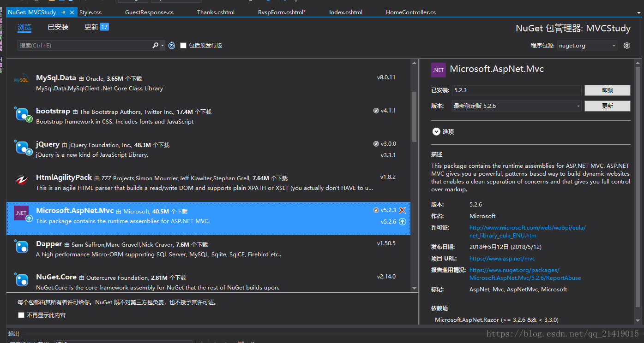Click the Dapper package icon
644x343 pixels.
click(x=22, y=247)
